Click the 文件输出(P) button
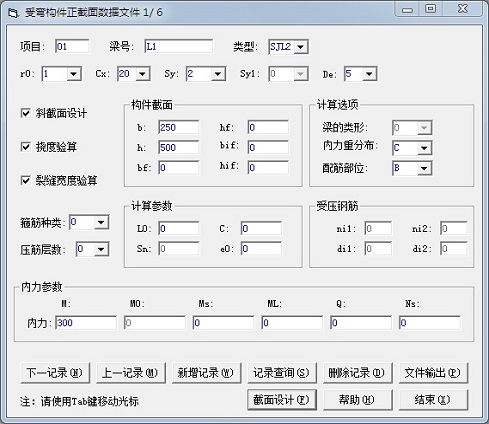Image resolution: width=489 pixels, height=424 pixels. [x=433, y=373]
